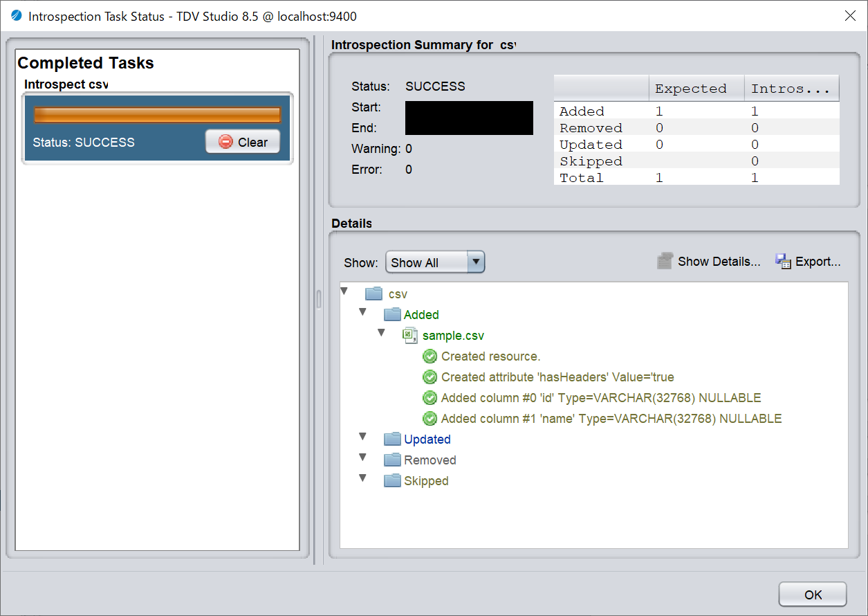Viewport: 868px width, 616px height.
Task: Select the csv root tree label
Action: [x=398, y=294]
